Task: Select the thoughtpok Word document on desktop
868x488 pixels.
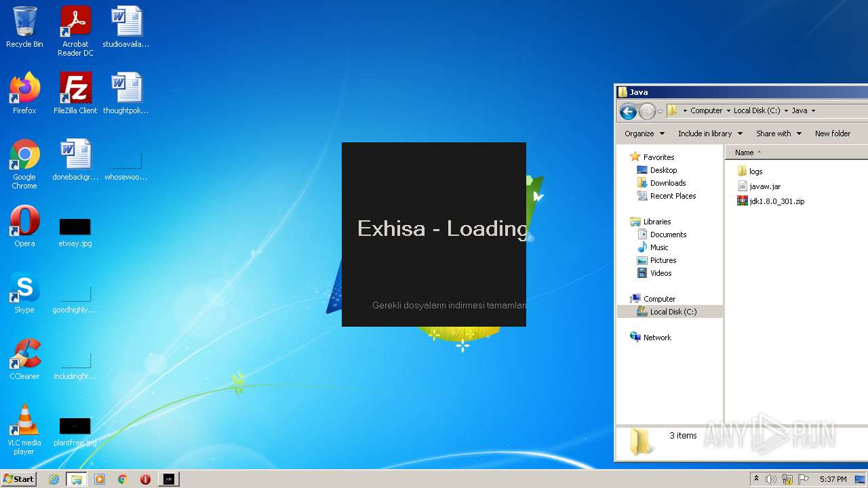Action: pyautogui.click(x=126, y=94)
